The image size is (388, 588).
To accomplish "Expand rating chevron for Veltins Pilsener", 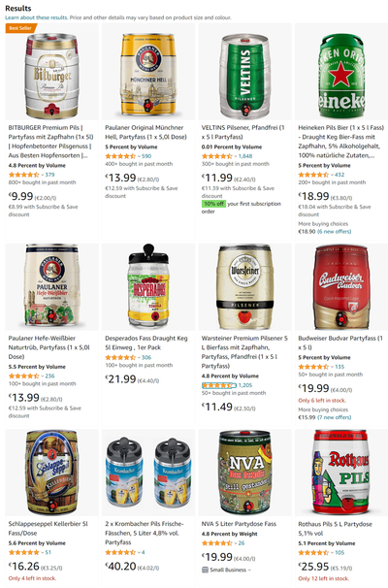I will pyautogui.click(x=235, y=156).
